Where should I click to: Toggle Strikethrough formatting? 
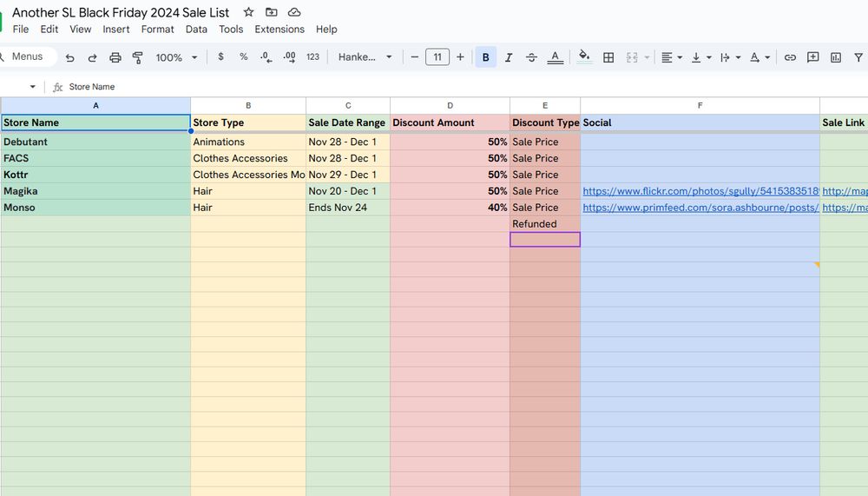tap(531, 57)
